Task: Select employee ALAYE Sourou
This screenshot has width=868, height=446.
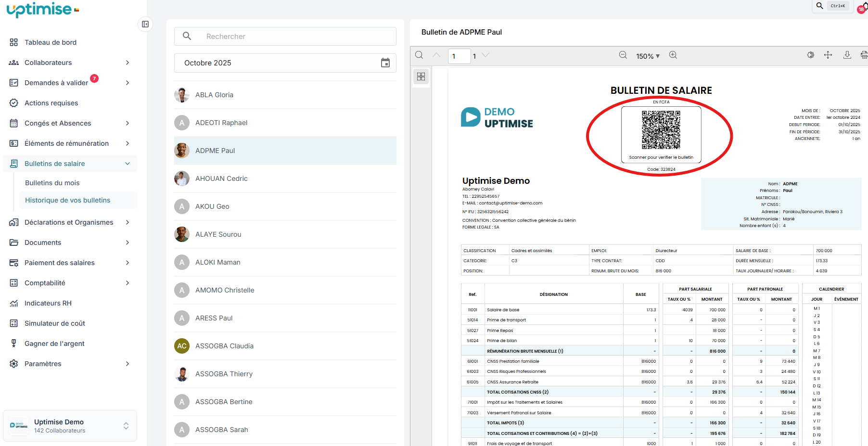Action: pos(285,234)
